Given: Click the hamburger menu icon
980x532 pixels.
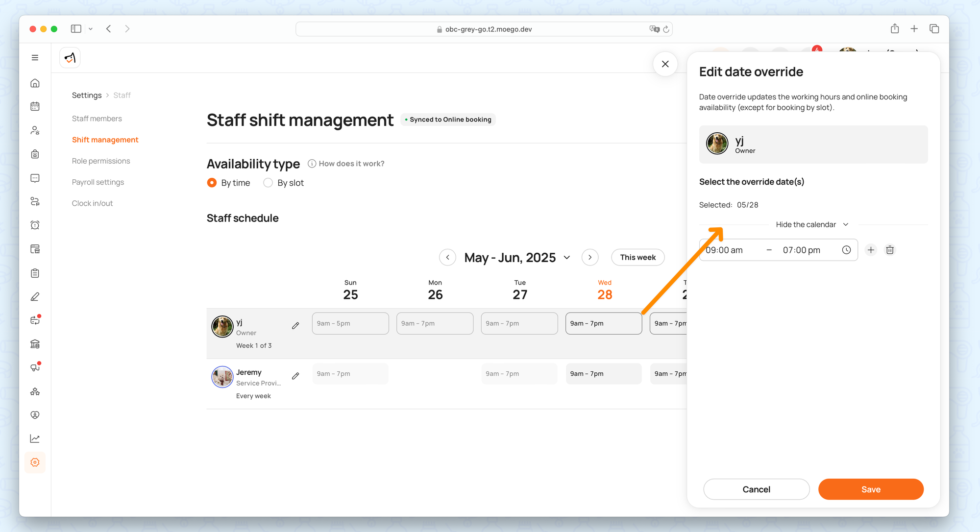Looking at the screenshot, I should 35,57.
